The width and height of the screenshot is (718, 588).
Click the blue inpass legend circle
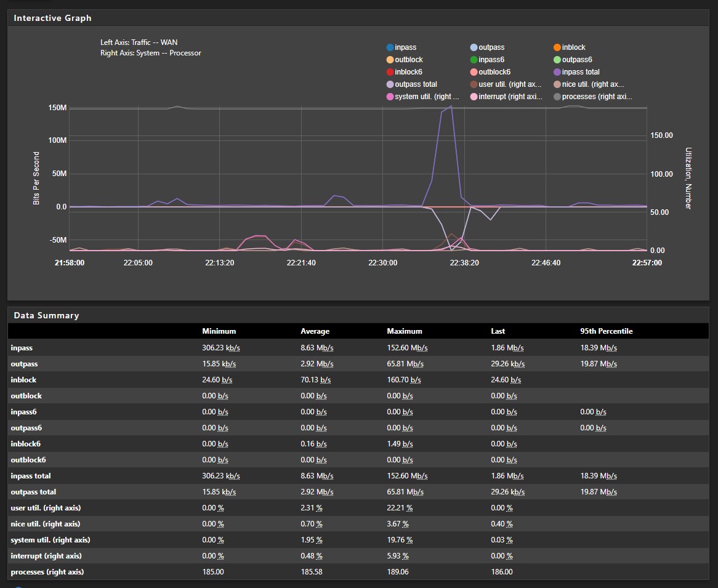coord(390,47)
